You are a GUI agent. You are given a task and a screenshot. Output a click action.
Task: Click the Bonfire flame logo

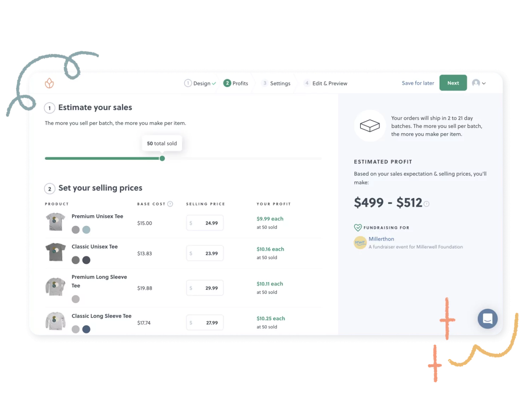pyautogui.click(x=49, y=83)
